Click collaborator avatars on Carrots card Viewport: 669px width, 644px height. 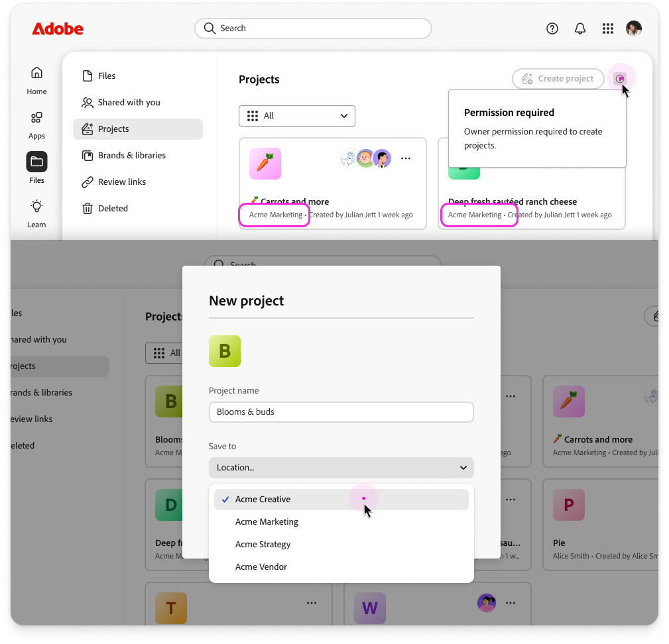tap(365, 158)
